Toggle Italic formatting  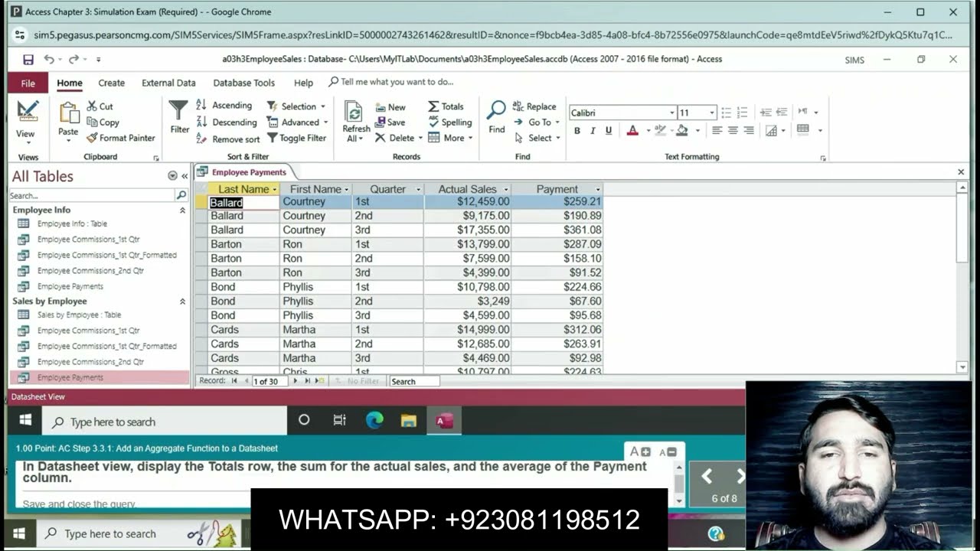click(x=593, y=131)
